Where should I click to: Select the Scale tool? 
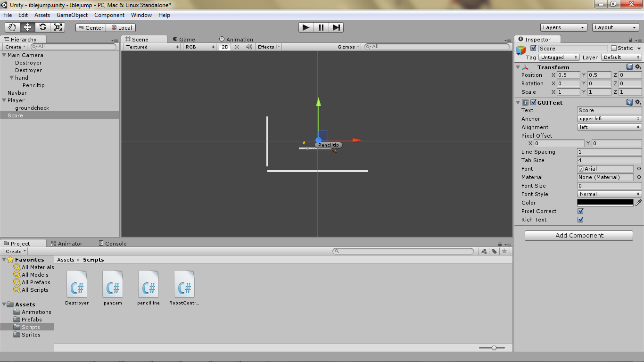tap(58, 27)
